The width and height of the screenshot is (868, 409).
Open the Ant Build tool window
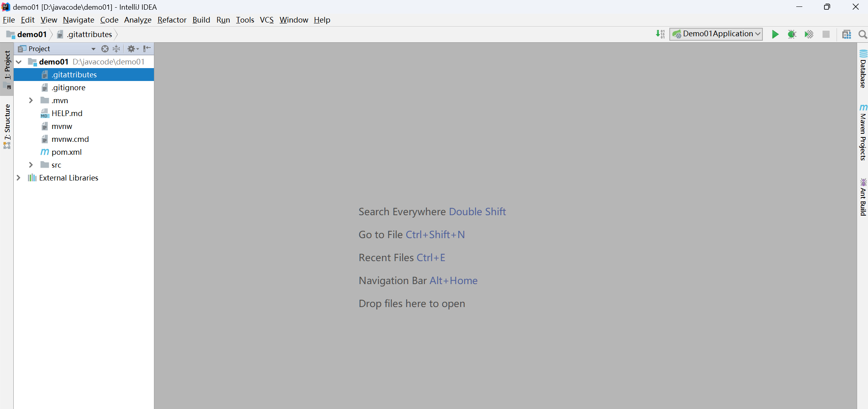[863, 197]
